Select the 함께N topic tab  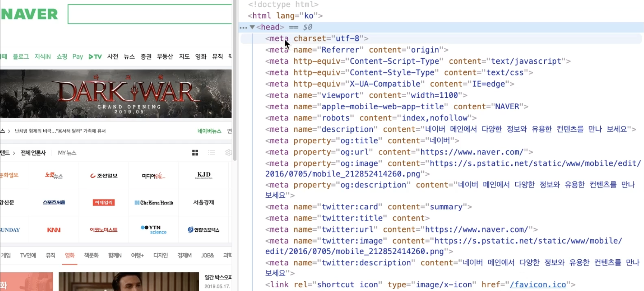pos(115,256)
